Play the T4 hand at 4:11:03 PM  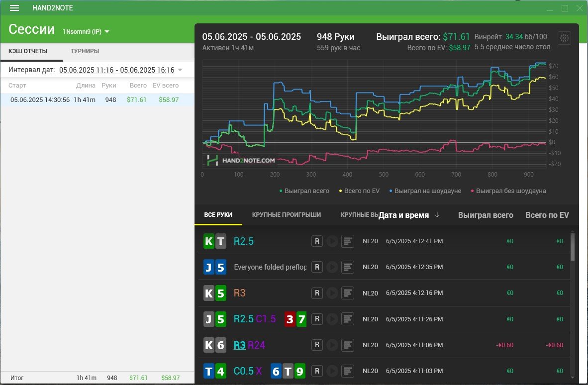[332, 371]
